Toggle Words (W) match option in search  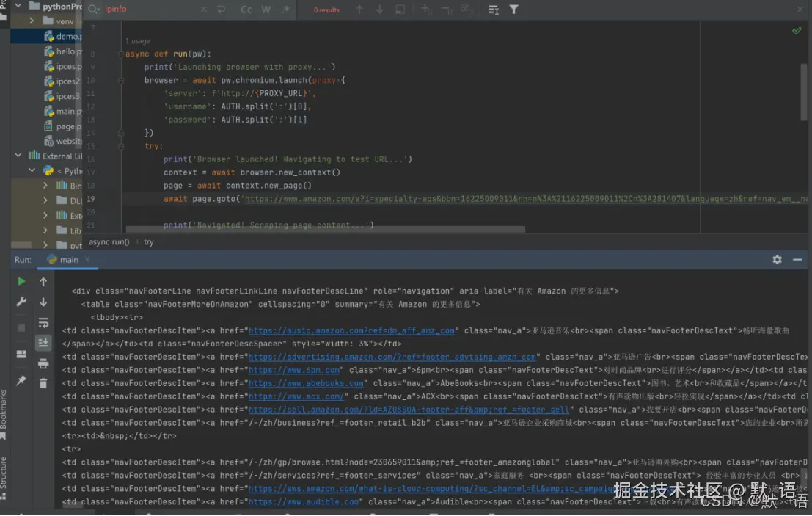point(266,10)
